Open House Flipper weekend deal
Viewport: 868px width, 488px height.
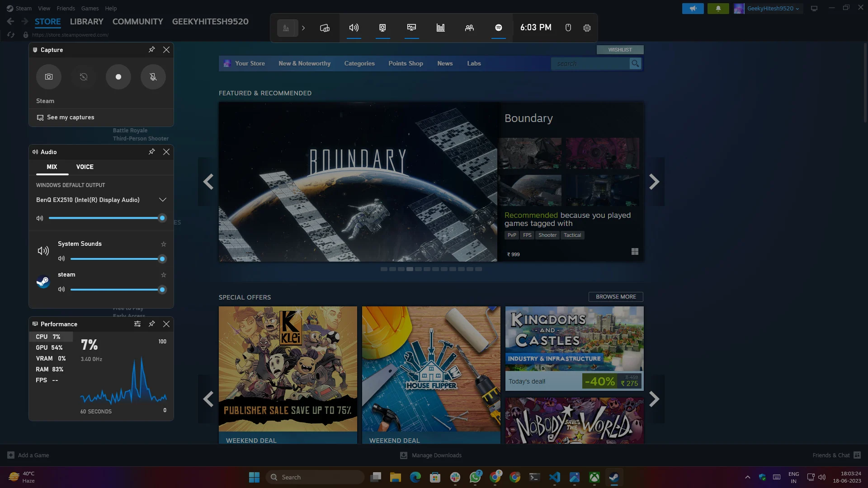click(431, 375)
